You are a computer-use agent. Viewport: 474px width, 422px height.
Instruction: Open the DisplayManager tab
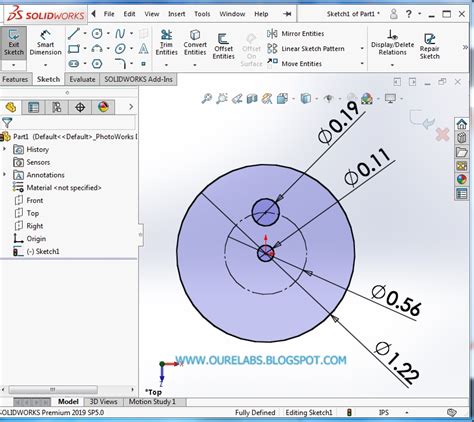click(103, 107)
